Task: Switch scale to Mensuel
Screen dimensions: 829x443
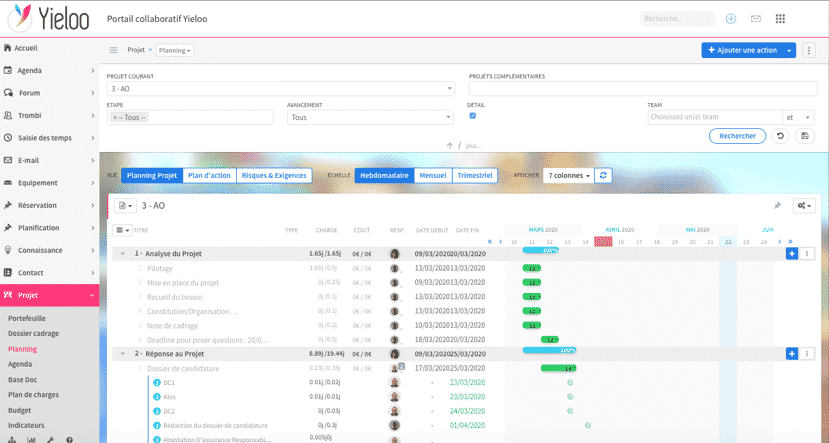Action: pos(431,175)
